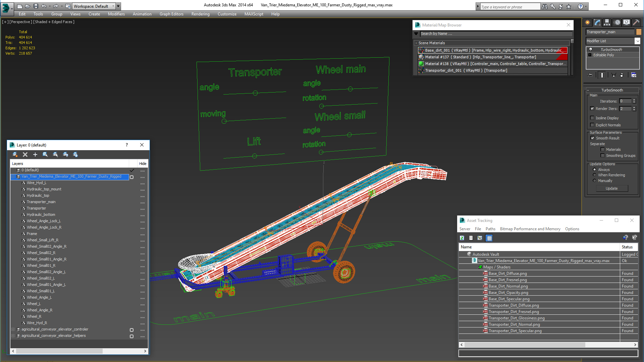The height and width of the screenshot is (362, 644).
Task: Open Bitmap Performance and Memory menu
Action: (530, 229)
